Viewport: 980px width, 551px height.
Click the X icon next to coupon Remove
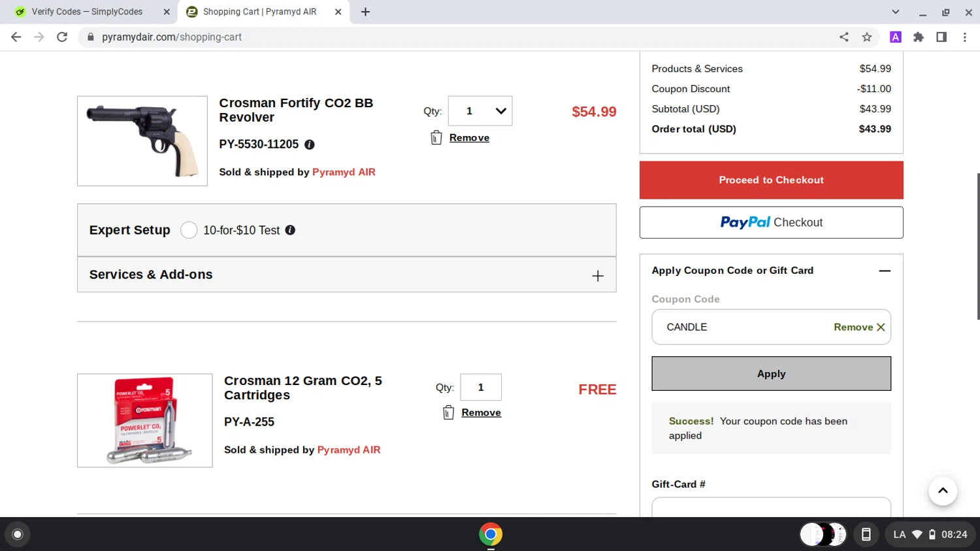point(881,327)
